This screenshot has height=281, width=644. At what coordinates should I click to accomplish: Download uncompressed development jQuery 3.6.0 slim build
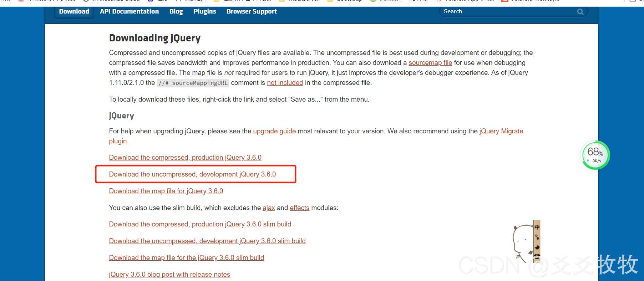[207, 241]
